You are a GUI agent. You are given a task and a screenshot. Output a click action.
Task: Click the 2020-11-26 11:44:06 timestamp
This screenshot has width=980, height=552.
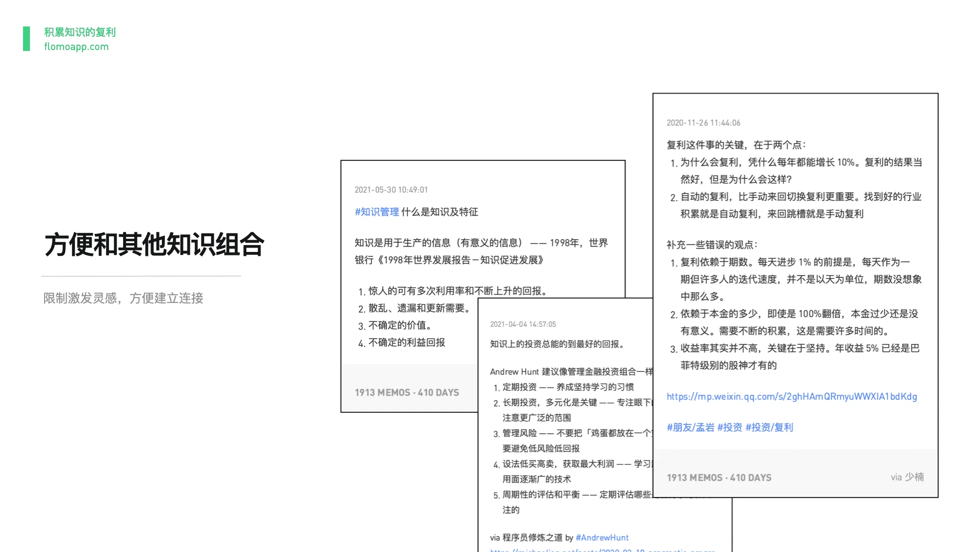[703, 123]
